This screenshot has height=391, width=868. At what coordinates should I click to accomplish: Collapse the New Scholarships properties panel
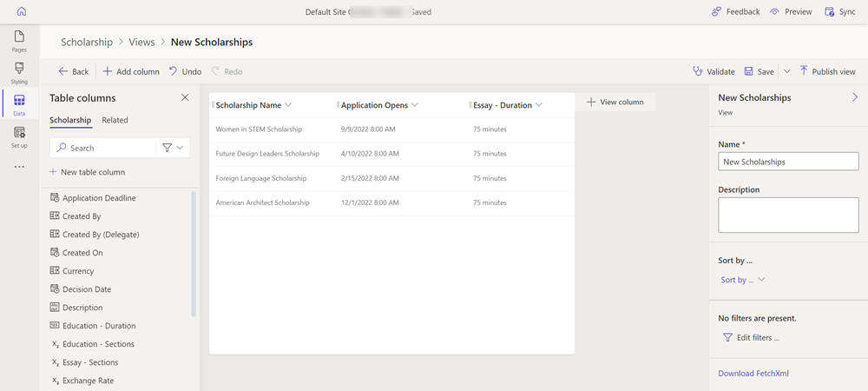tap(855, 97)
